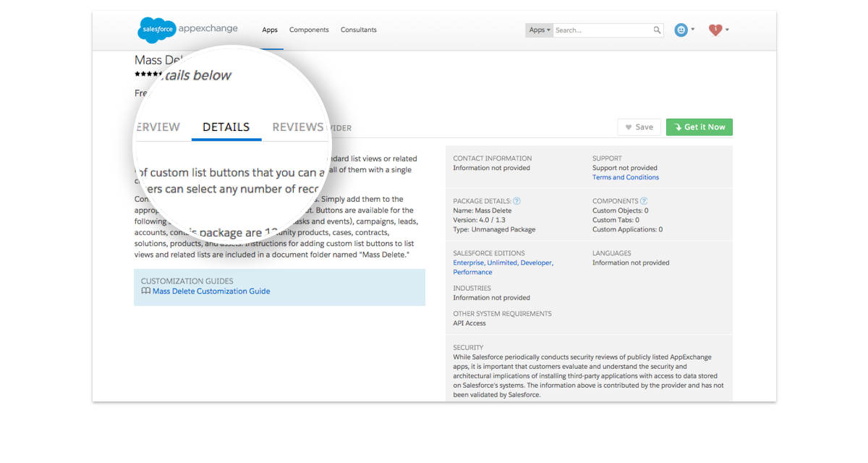
Task: Select the "Custom Tabs: 0" text
Action: (616, 220)
